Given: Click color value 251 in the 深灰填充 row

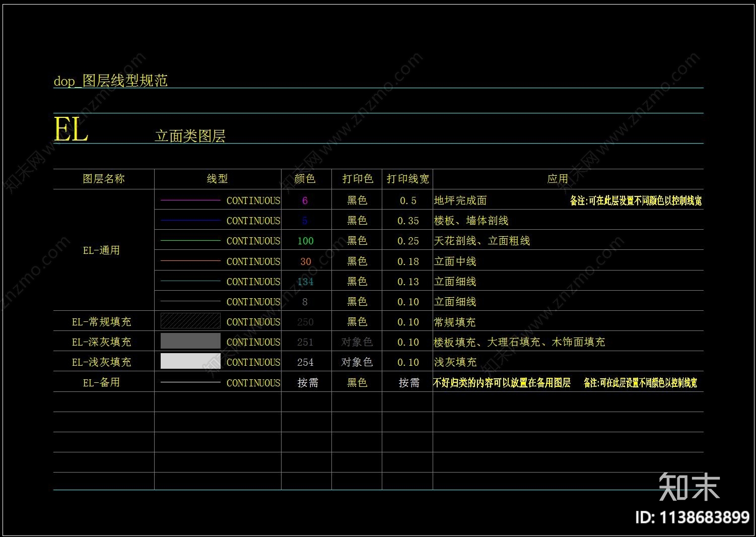Looking at the screenshot, I should pyautogui.click(x=305, y=343).
